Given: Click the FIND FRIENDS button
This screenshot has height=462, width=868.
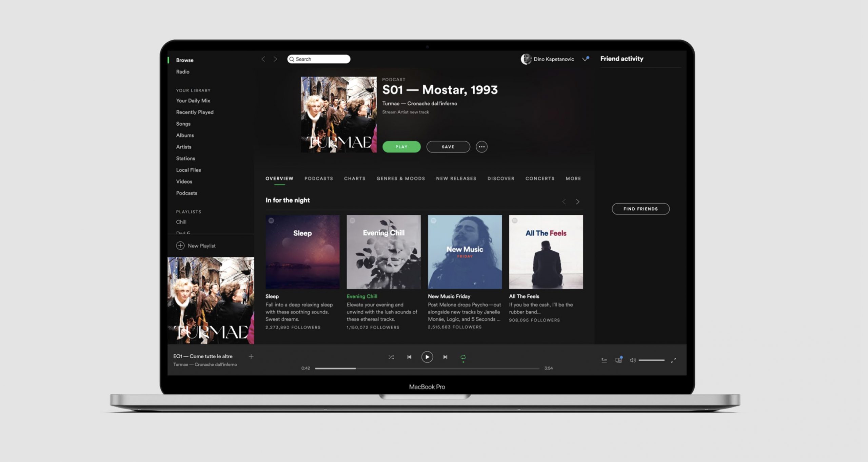Looking at the screenshot, I should [641, 209].
